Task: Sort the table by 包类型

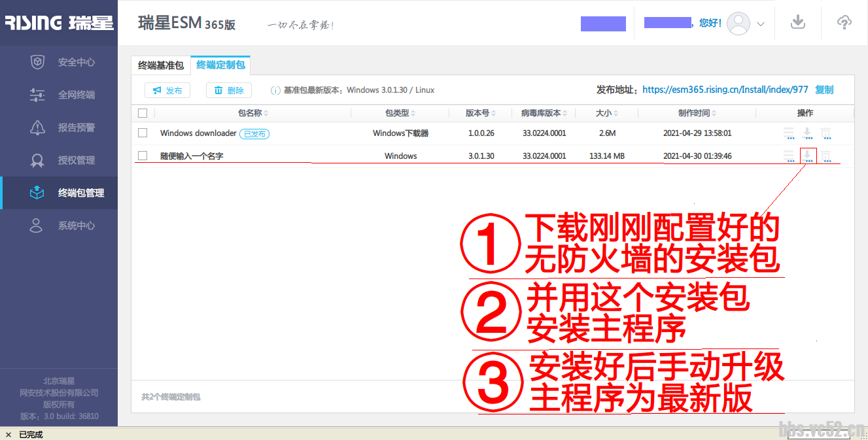Action: point(400,113)
